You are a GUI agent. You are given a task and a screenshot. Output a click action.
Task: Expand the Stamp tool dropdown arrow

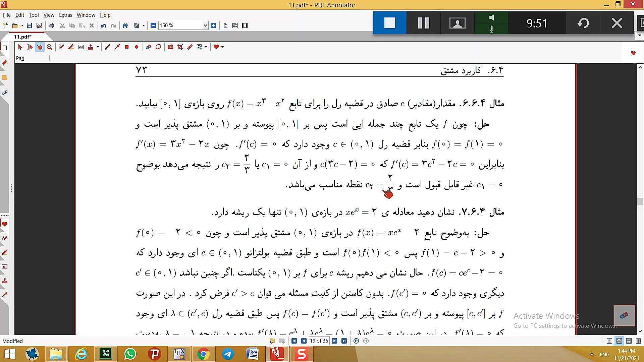(98, 47)
